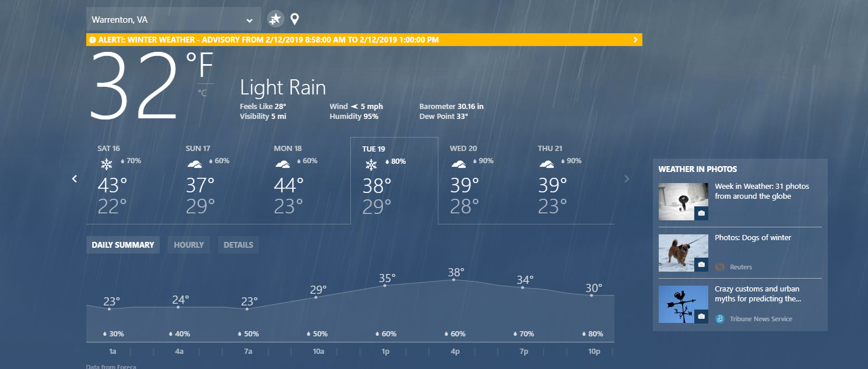This screenshot has width=868, height=369.
Task: Open Crazy customs and urban myths article
Action: tap(758, 294)
